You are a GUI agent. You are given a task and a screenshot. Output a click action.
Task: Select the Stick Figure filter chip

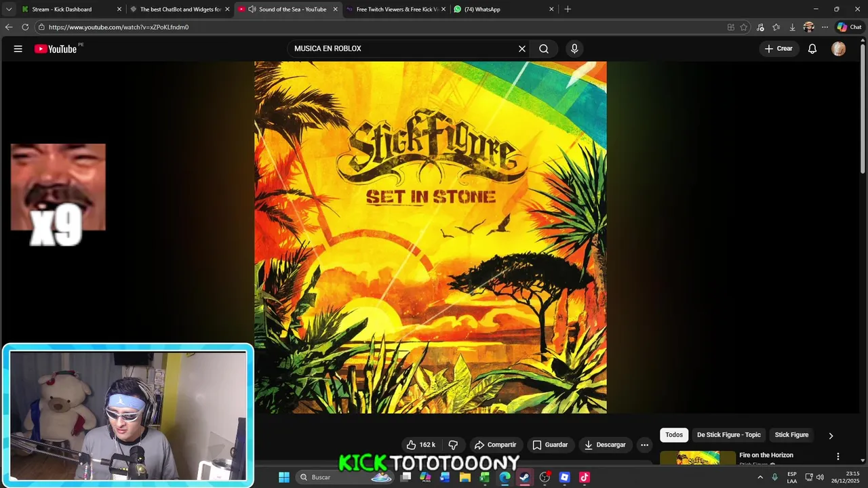click(791, 435)
